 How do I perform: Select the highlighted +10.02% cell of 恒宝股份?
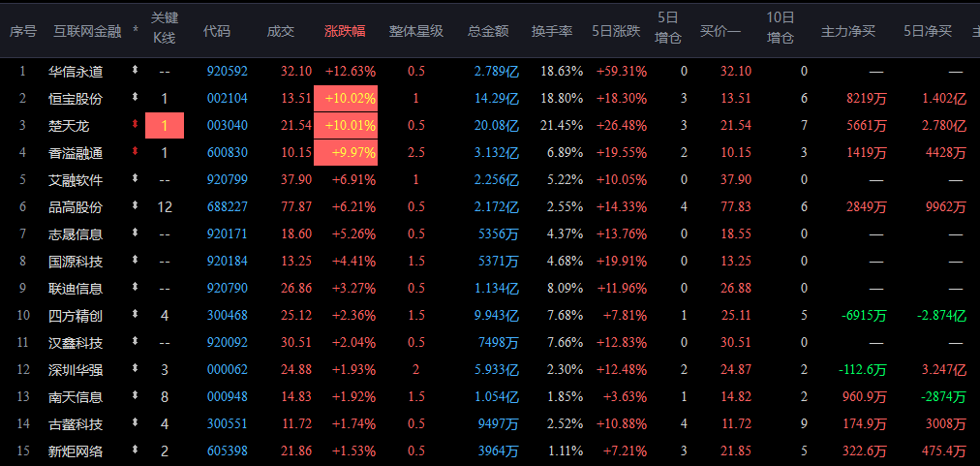tap(346, 98)
